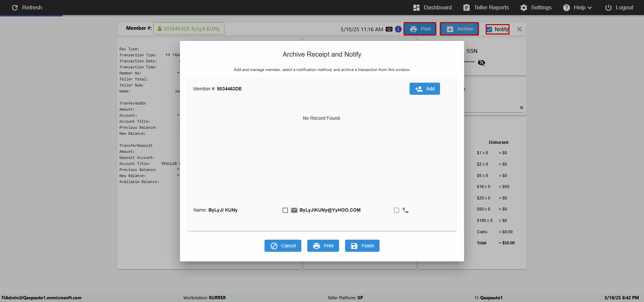The height and width of the screenshot is (302, 644).
Task: Close the receipt panel with X icon
Action: pos(519,29)
